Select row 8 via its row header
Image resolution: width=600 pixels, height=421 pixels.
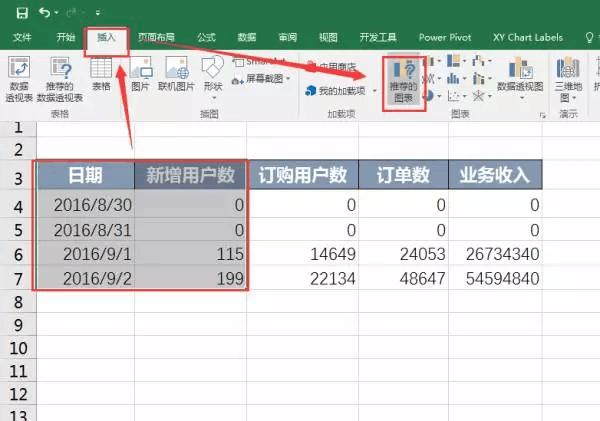point(18,302)
